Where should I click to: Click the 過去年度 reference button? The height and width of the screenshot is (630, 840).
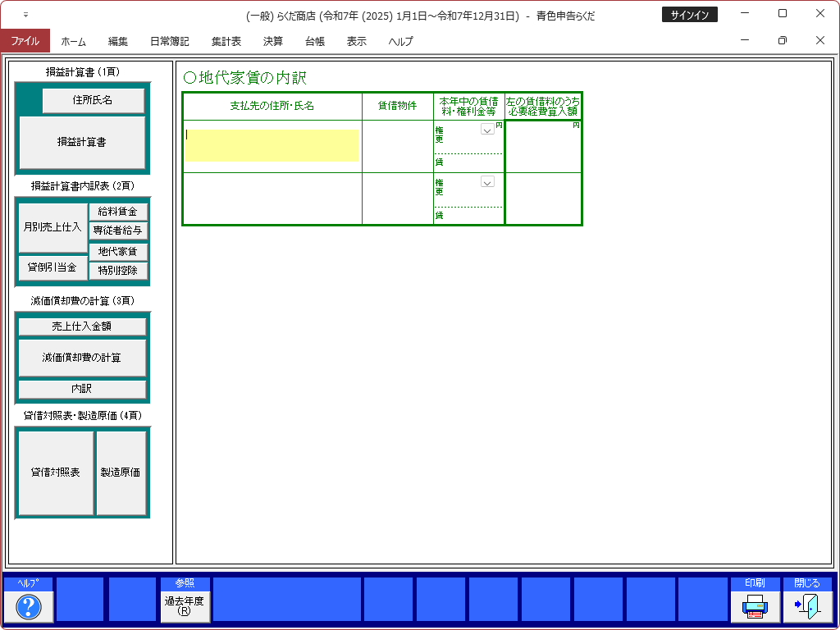point(185,607)
